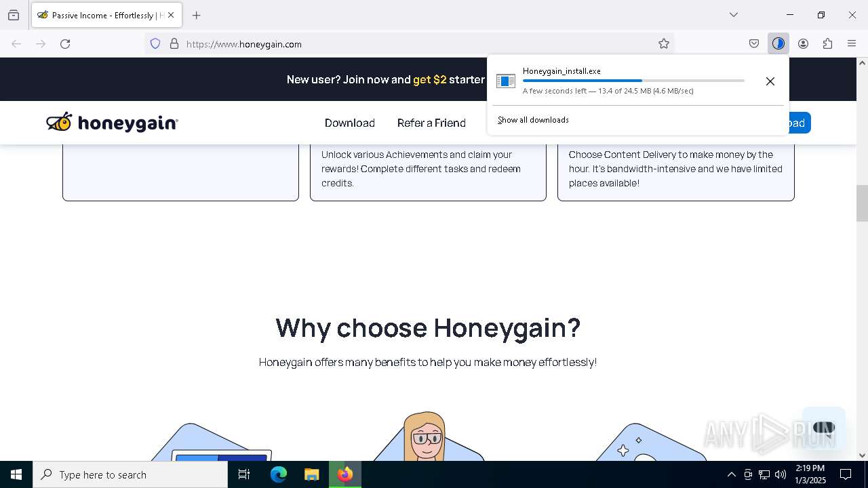The image size is (868, 488).
Task: Click the Passive Income browser tab
Action: point(106,15)
